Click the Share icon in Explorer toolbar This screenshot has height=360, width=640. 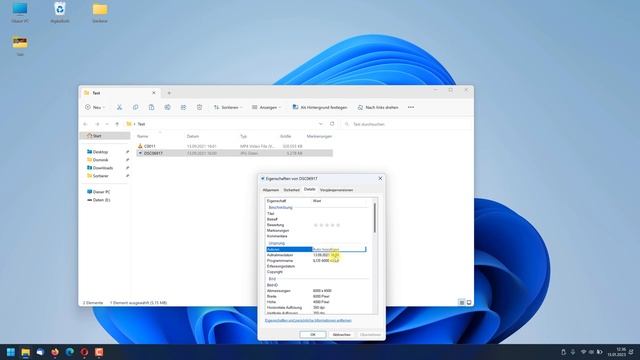183,107
